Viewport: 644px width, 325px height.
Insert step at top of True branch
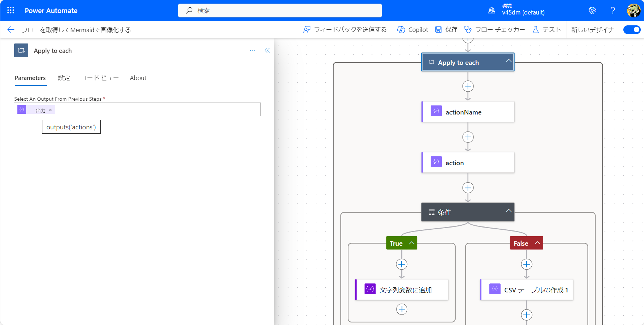tap(402, 264)
